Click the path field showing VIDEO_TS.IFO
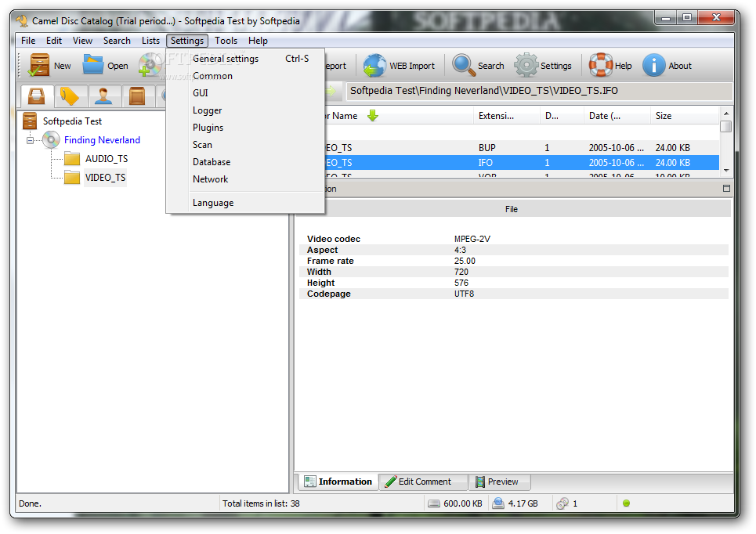Image resolution: width=756 pixels, height=534 pixels. [x=538, y=91]
